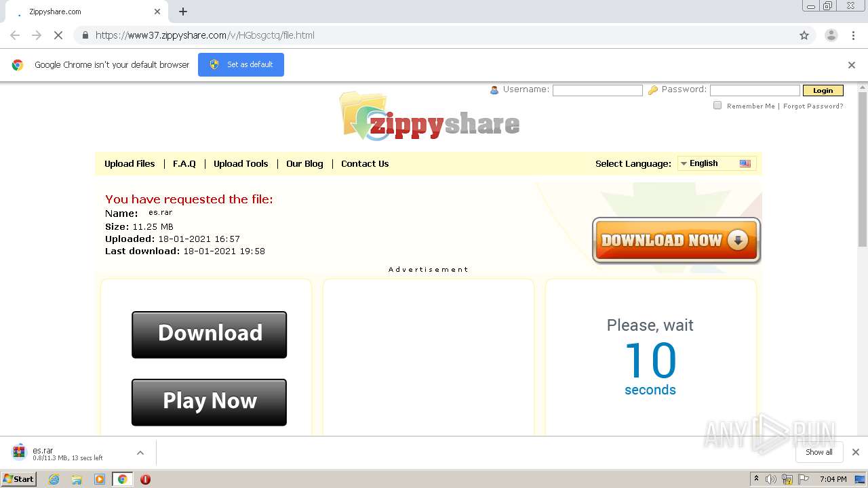Click the Chrome taskbar icon
The image size is (868, 488).
[122, 479]
